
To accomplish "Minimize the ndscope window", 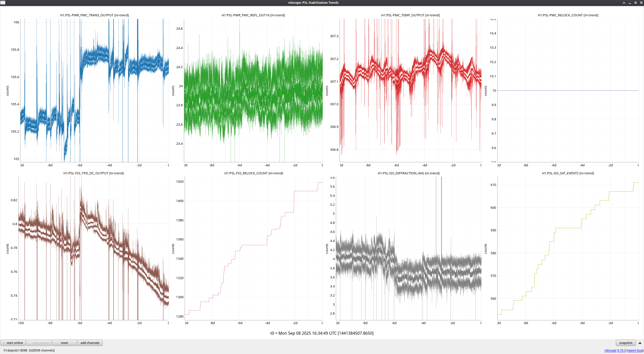I will pyautogui.click(x=630, y=3).
